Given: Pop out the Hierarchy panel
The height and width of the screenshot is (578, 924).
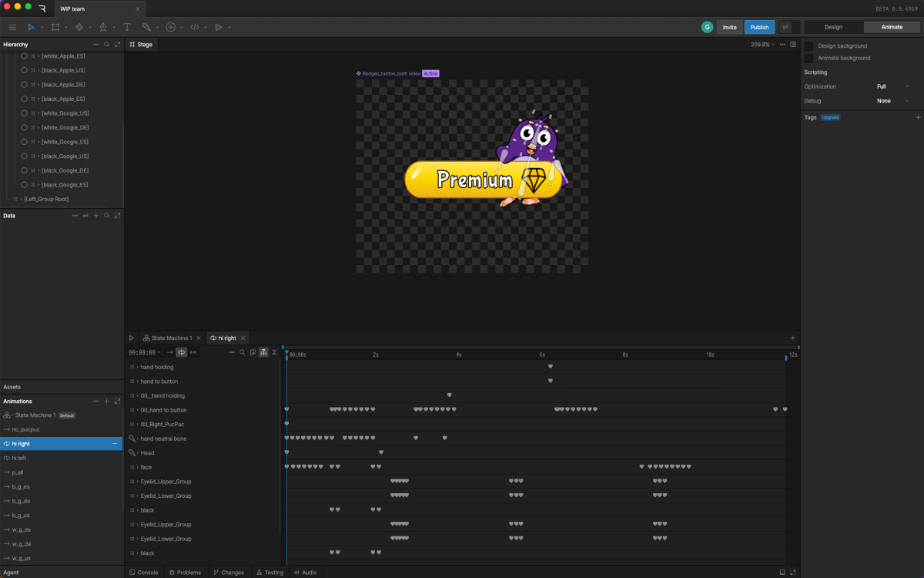Looking at the screenshot, I should click(118, 45).
